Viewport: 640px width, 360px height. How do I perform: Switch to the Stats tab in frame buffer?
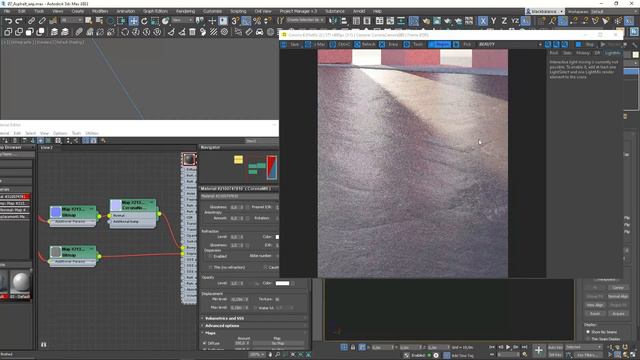pyautogui.click(x=567, y=53)
